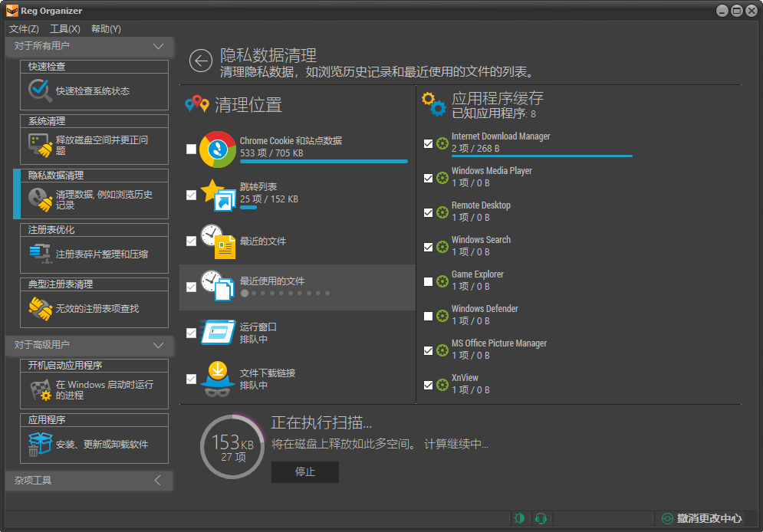The image size is (763, 532).
Task: Click the 停止 button to stop scanning
Action: pos(305,471)
